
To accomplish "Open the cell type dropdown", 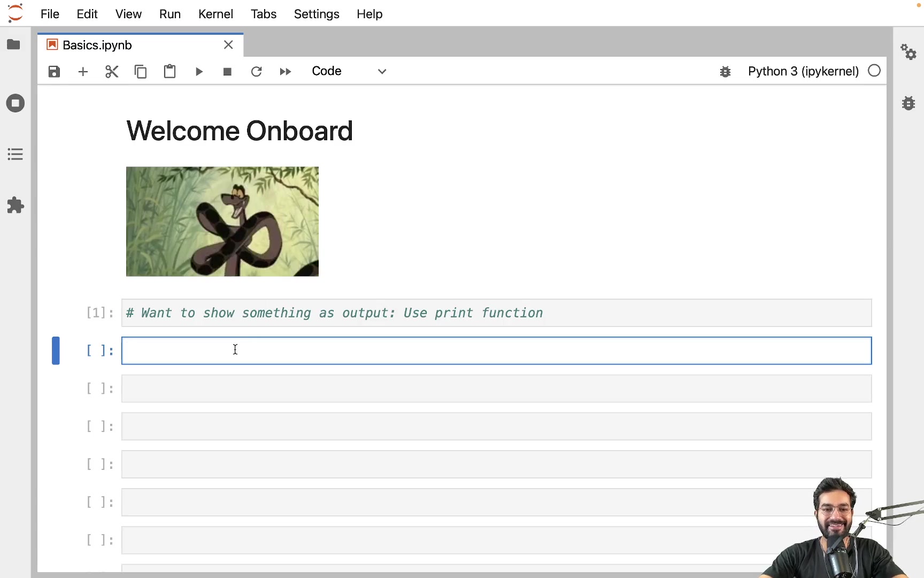I will click(x=381, y=71).
